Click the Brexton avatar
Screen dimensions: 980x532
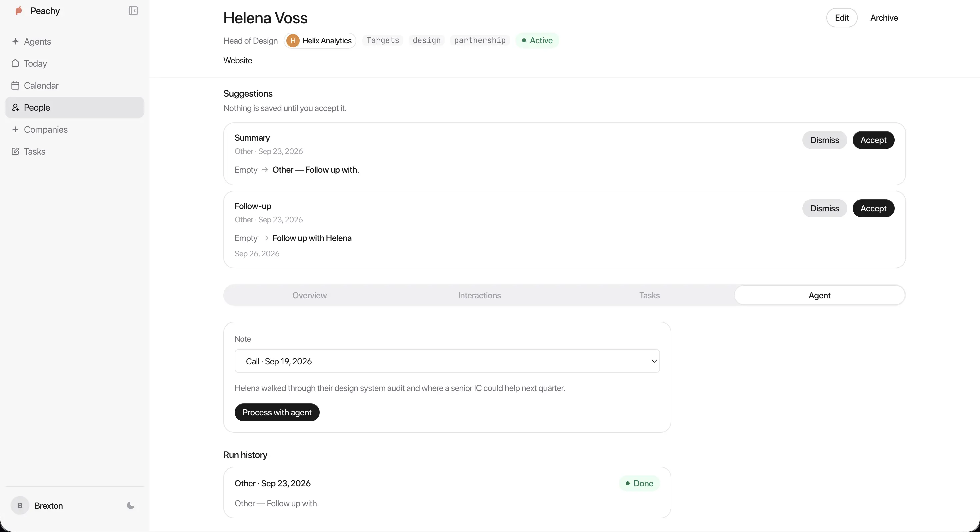[x=20, y=505]
